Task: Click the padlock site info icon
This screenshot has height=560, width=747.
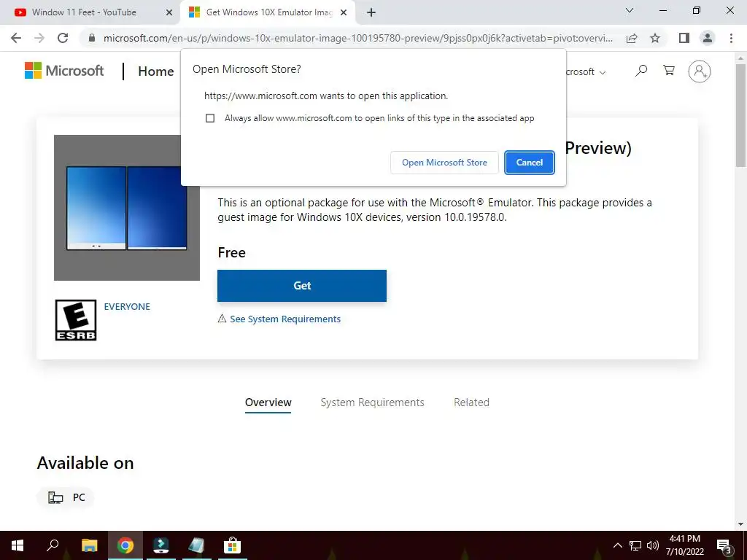Action: [92, 38]
